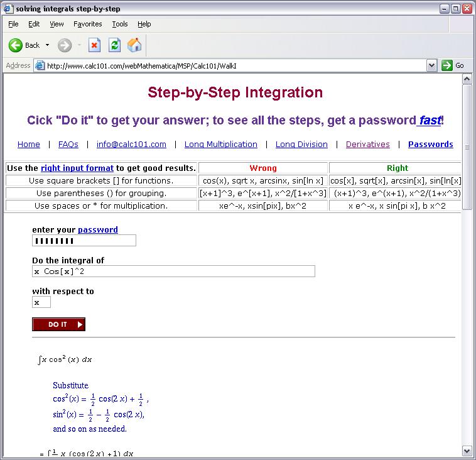Visit the Derivatives link
Image resolution: width=476 pixels, height=460 pixels.
(367, 145)
